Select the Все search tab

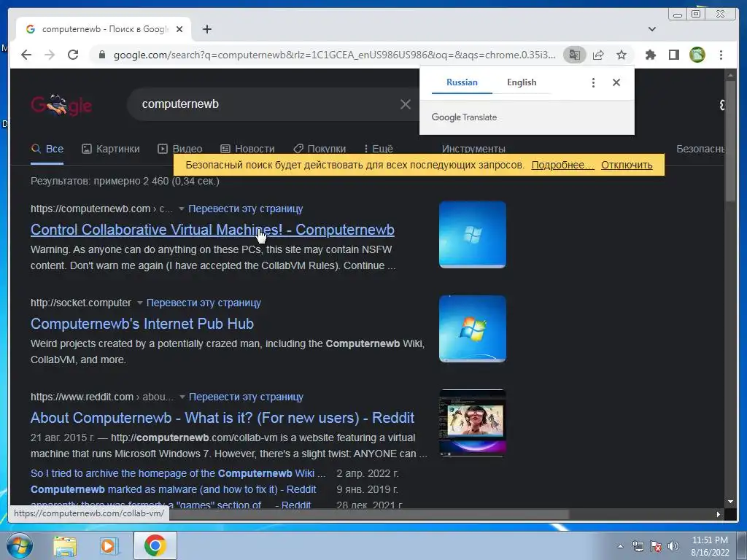click(47, 149)
